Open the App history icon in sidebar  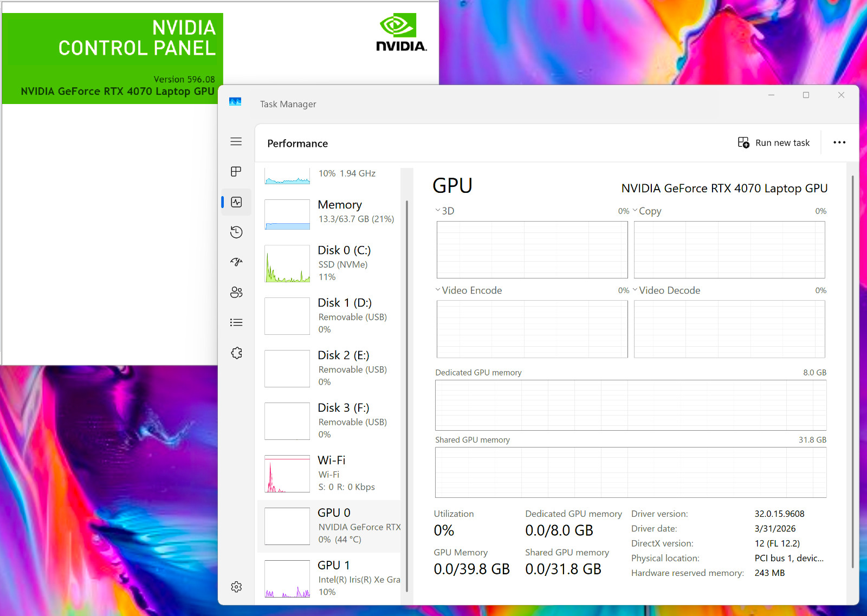pyautogui.click(x=236, y=232)
